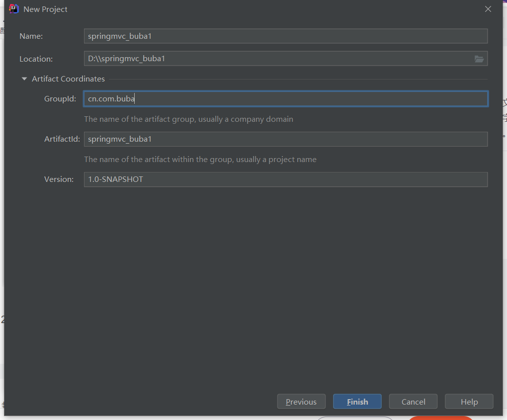Click the 'New Project' title text
Screen dimensions: 507x420
coord(45,9)
